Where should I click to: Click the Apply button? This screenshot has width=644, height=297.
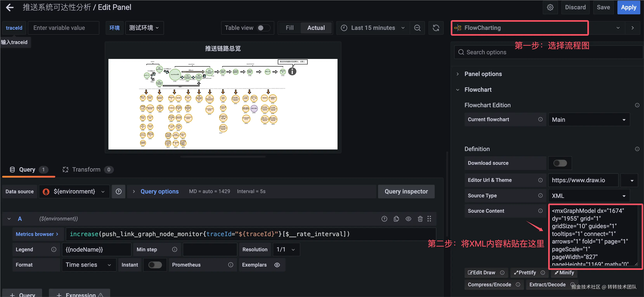[628, 7]
